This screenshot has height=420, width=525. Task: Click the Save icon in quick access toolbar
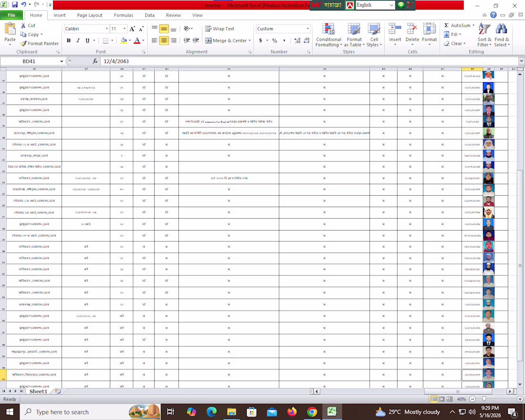click(14, 5)
